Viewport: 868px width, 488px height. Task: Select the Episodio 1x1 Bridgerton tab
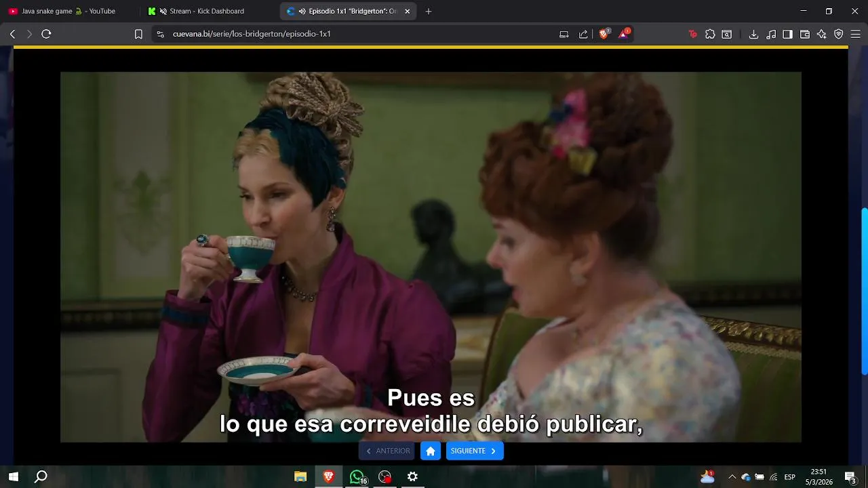pos(349,12)
